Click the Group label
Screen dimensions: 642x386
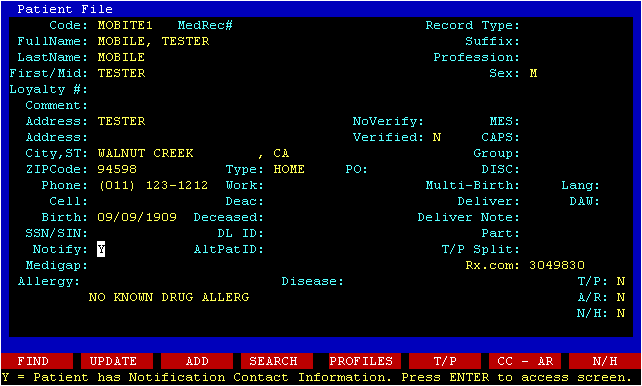tap(497, 153)
